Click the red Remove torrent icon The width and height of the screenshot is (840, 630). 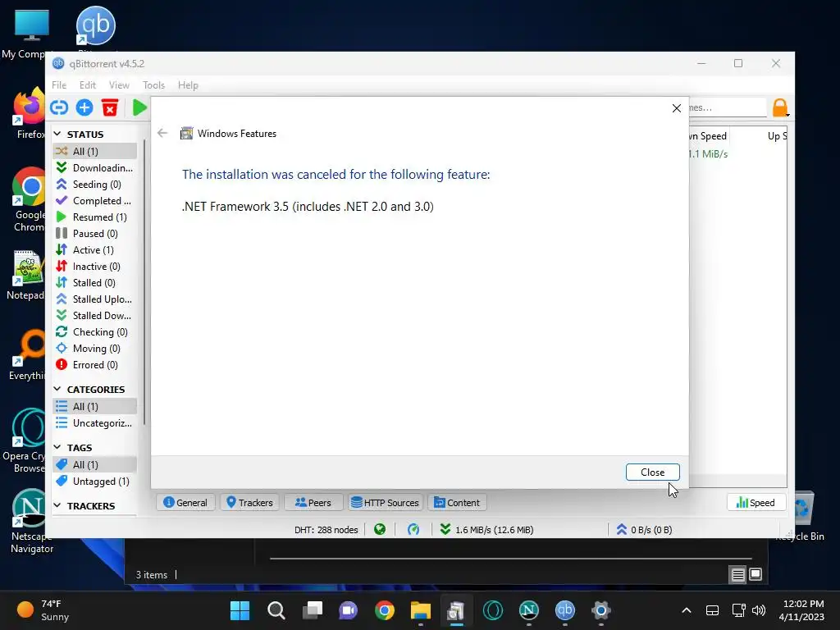coord(110,107)
